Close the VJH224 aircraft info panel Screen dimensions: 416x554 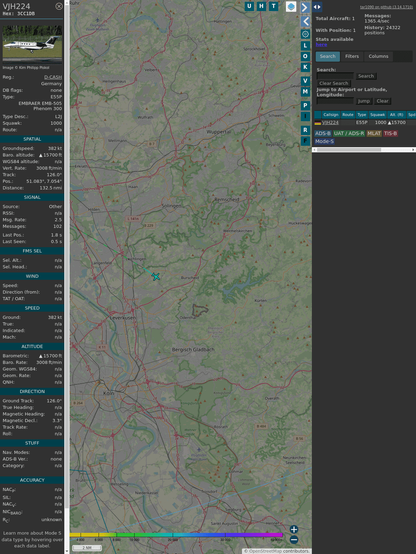pos(59,6)
